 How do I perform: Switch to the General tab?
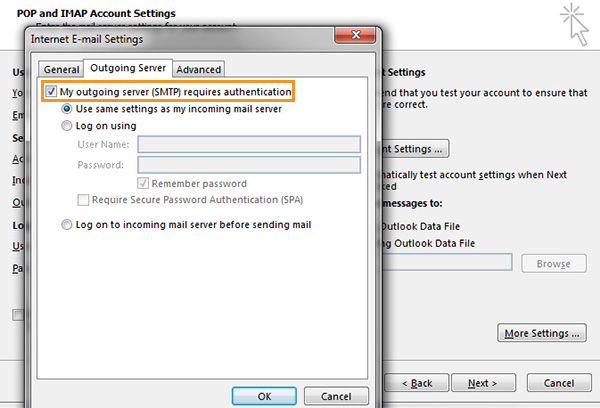click(61, 69)
